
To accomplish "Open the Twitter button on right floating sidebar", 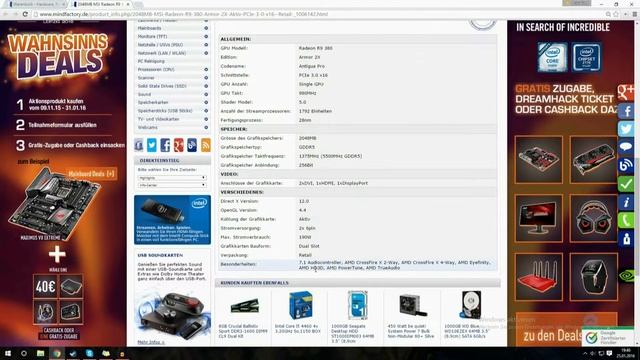I will [626, 129].
